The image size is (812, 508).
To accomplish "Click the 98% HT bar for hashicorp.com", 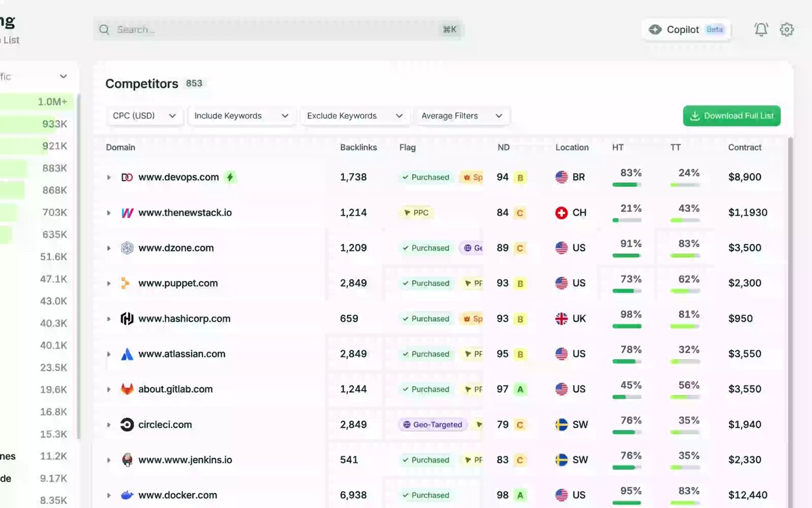I will click(x=627, y=326).
